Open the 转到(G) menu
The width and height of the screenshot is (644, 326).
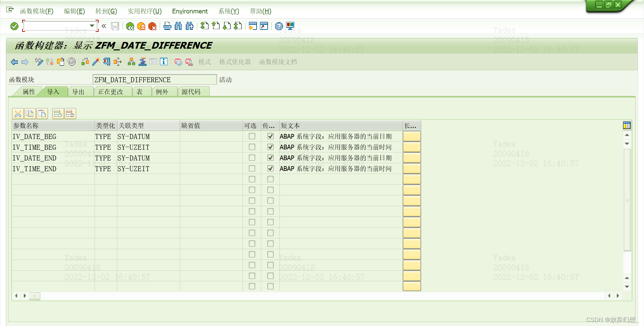coord(106,11)
